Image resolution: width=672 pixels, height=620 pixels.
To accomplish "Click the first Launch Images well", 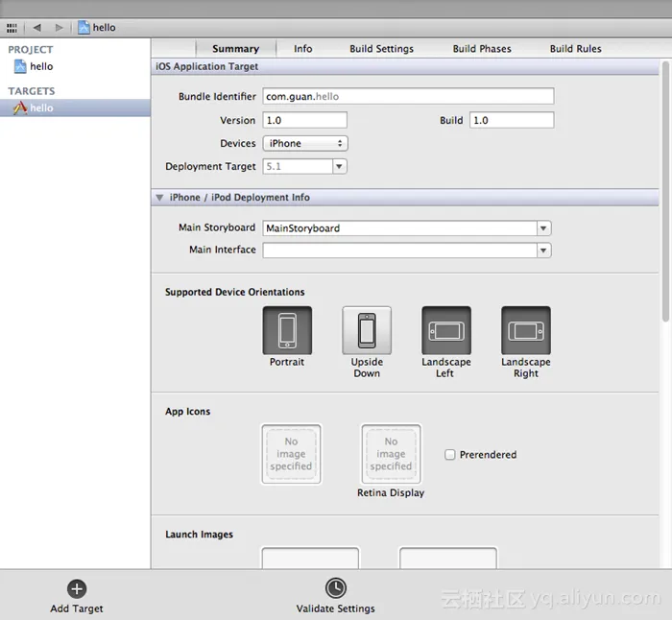I will point(310,558).
